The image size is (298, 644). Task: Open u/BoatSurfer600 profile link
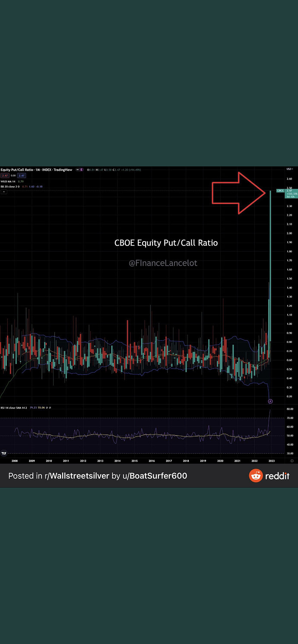coord(154,476)
